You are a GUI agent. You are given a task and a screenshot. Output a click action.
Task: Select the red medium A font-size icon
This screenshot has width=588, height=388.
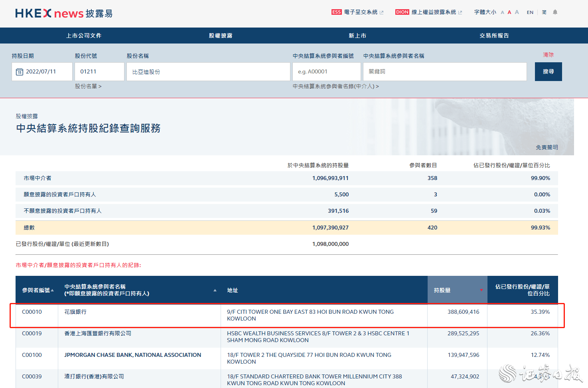point(509,12)
